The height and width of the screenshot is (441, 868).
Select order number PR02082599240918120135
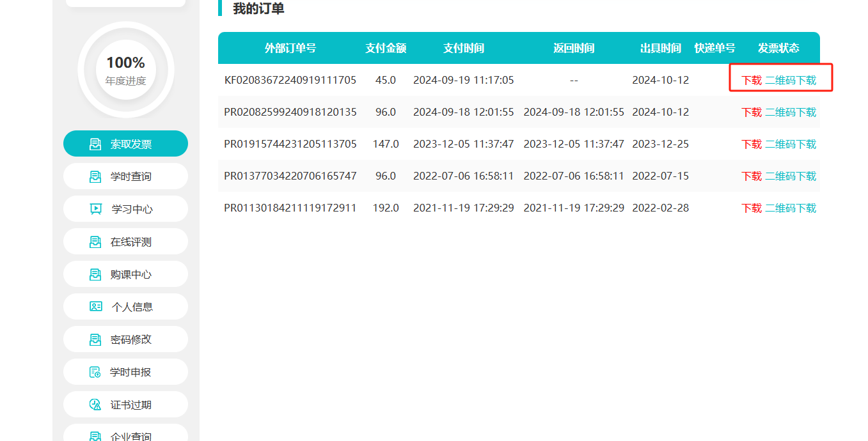(x=290, y=112)
